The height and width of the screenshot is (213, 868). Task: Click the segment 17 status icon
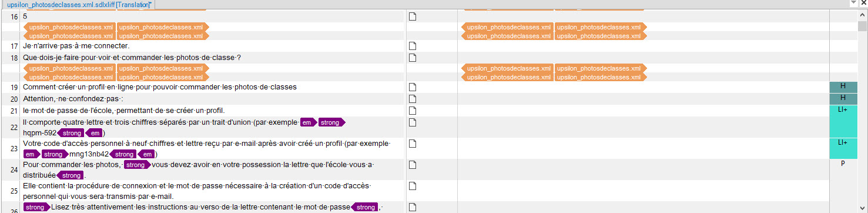413,46
